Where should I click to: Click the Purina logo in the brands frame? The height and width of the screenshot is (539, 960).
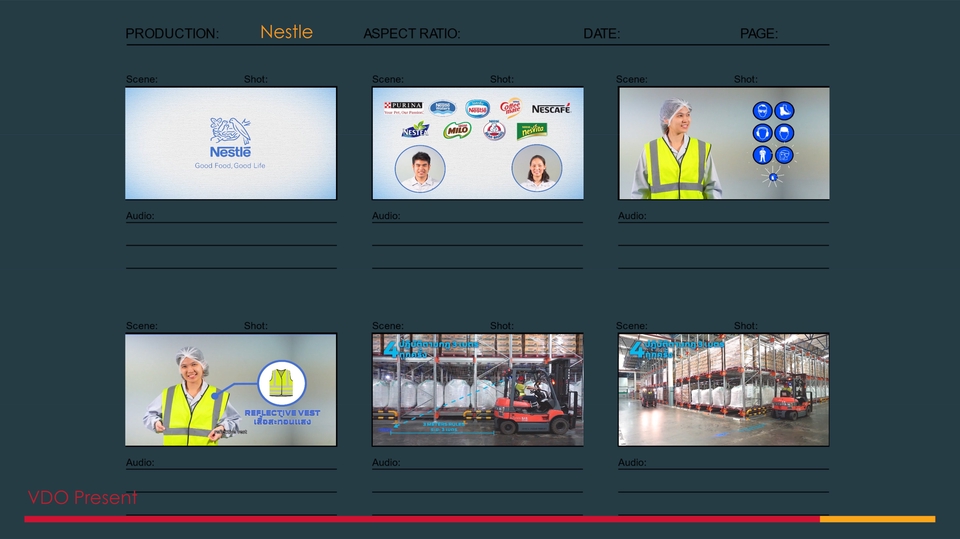click(x=403, y=108)
